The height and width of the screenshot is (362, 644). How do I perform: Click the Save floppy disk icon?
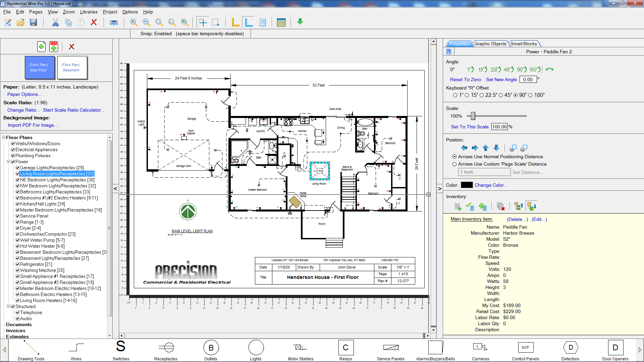tap(33, 22)
